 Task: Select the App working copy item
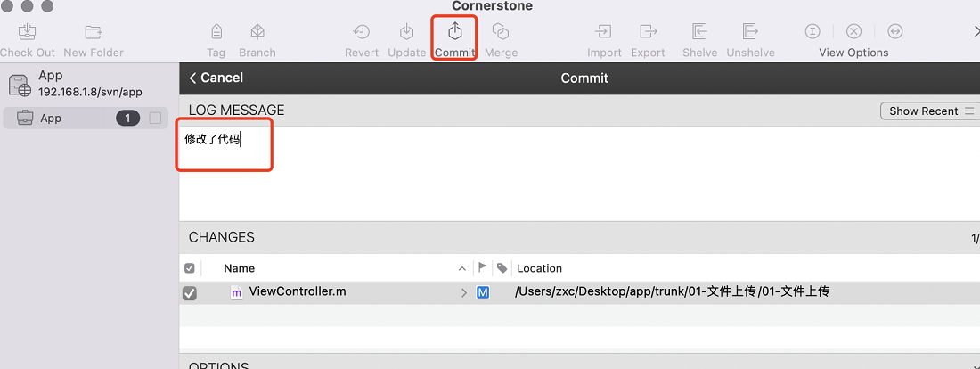coord(86,118)
